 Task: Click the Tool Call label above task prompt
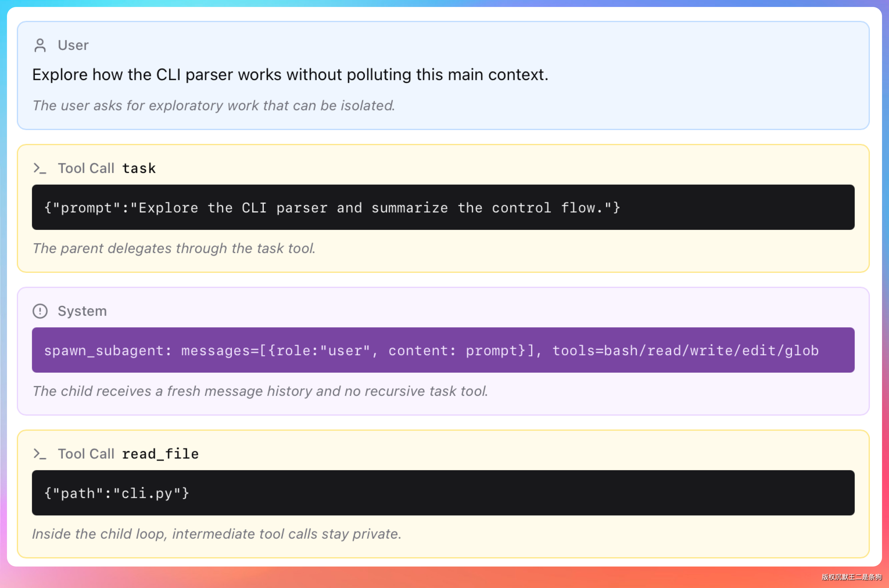[86, 168]
